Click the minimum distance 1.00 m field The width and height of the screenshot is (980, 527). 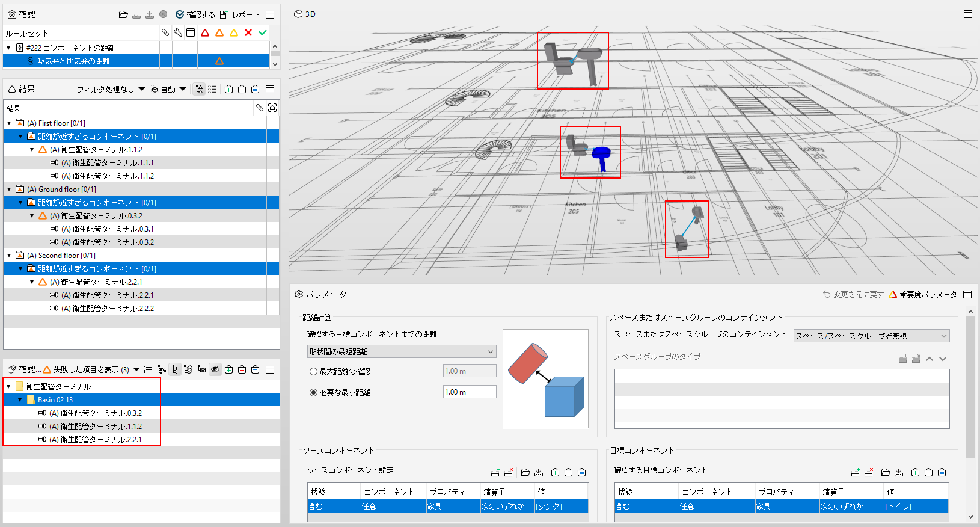[x=470, y=392]
